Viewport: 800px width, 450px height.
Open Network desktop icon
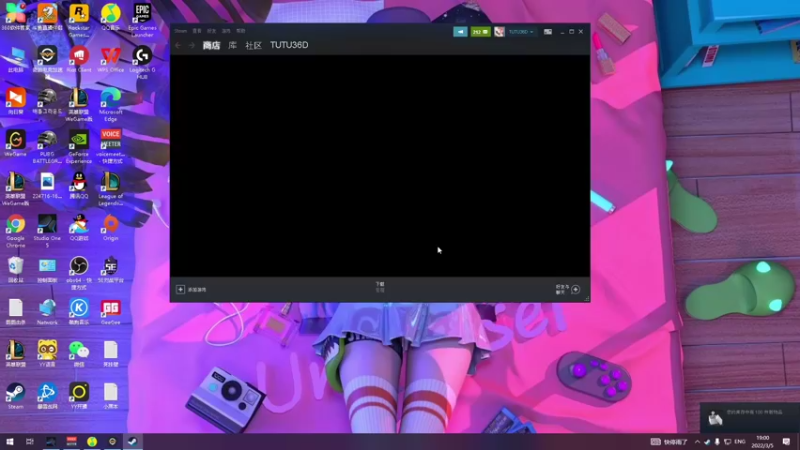coord(47,312)
